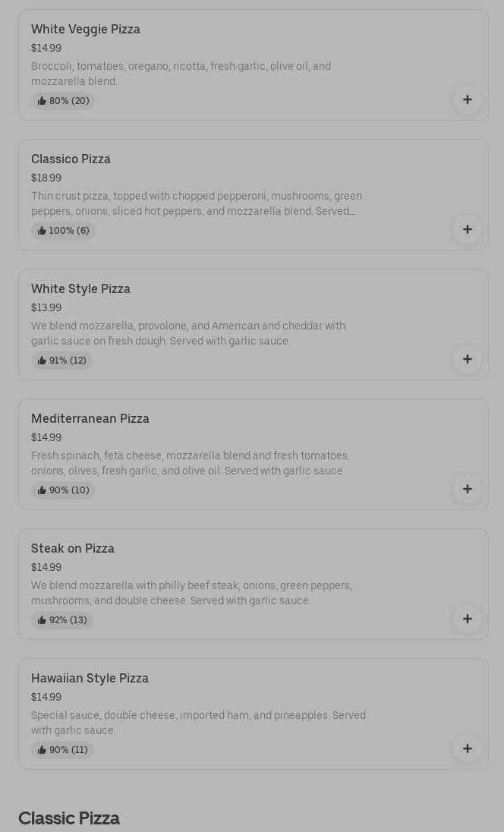
Task: Click the 91% (12) rating badge
Action: (x=62, y=361)
